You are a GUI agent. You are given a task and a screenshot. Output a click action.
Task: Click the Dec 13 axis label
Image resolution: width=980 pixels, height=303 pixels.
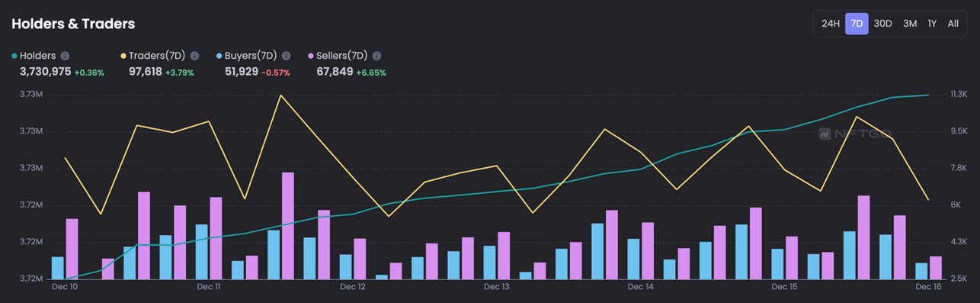(x=497, y=287)
